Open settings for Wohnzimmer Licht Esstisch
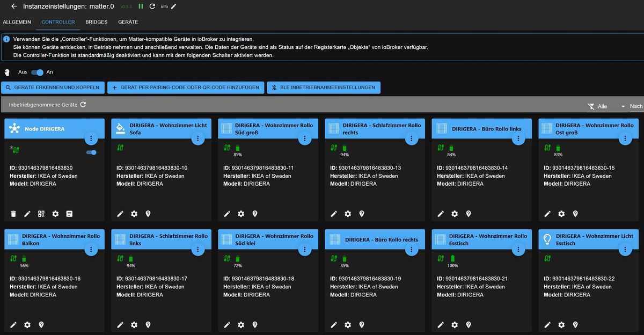The image size is (644, 335). point(561,325)
